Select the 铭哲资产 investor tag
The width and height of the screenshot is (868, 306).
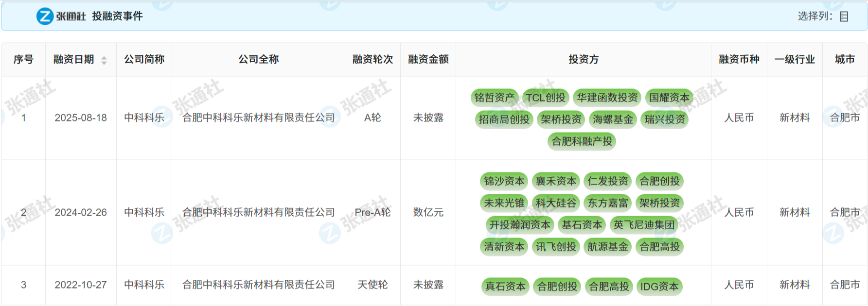click(495, 98)
